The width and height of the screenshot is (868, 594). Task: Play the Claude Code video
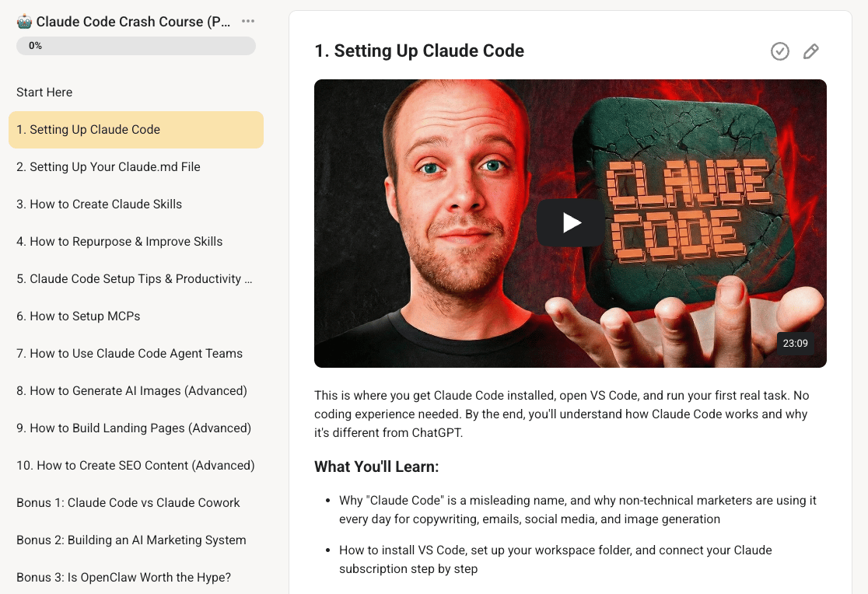pos(571,223)
